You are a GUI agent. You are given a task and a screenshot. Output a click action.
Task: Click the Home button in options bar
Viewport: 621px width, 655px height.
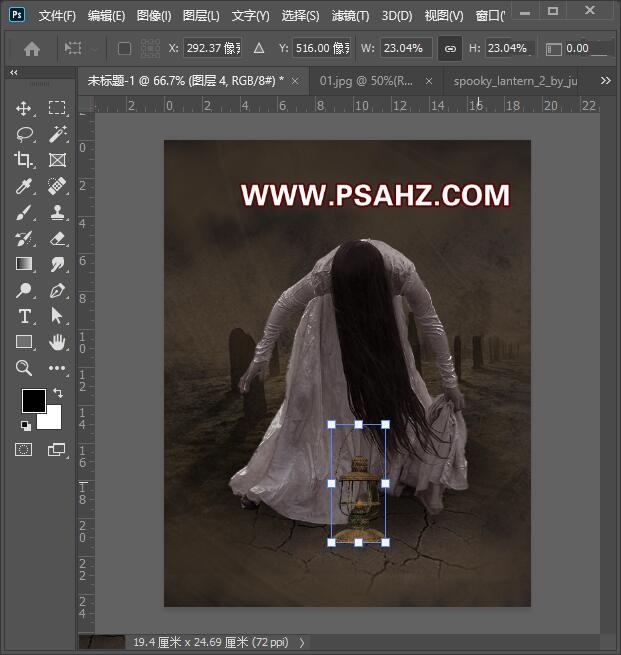(32, 49)
